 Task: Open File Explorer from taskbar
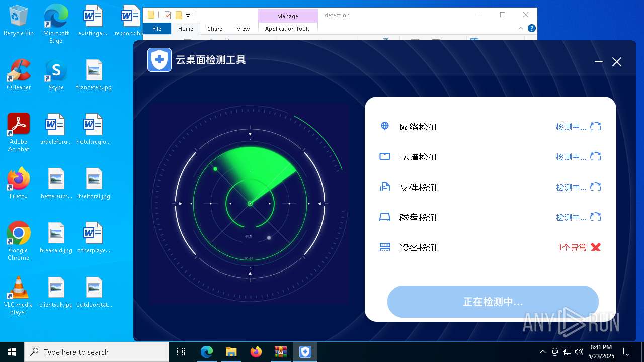231,352
